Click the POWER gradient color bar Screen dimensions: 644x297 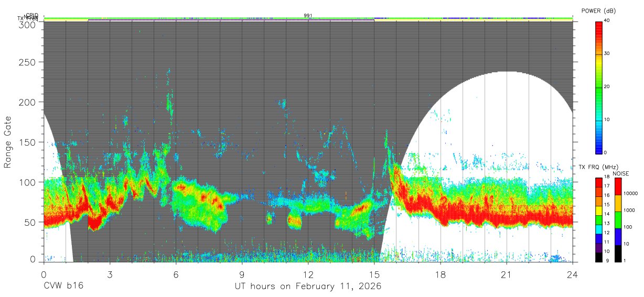pyautogui.click(x=598, y=87)
